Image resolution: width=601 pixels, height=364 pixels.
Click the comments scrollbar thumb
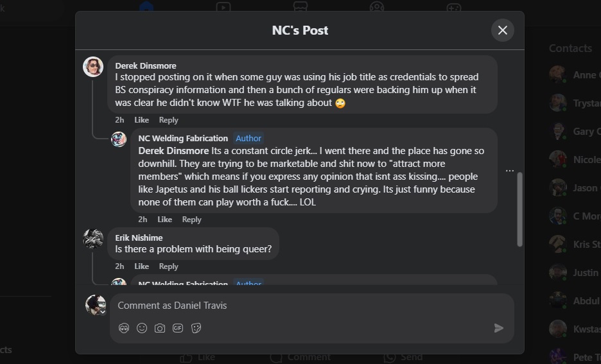pos(519,209)
